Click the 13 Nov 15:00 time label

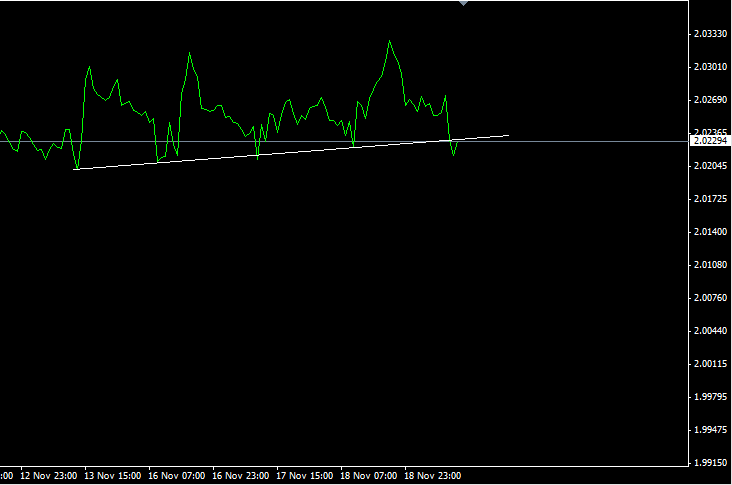tap(113, 476)
